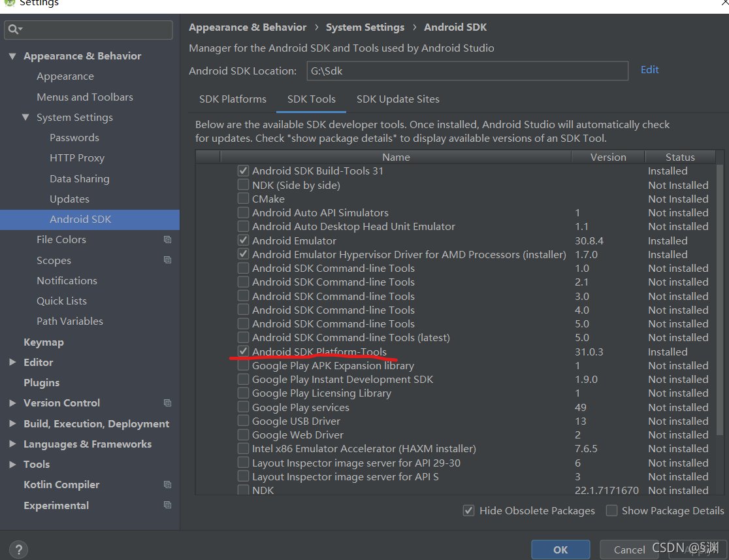The height and width of the screenshot is (560, 729).
Task: Open Data Sharing settings page
Action: (80, 178)
